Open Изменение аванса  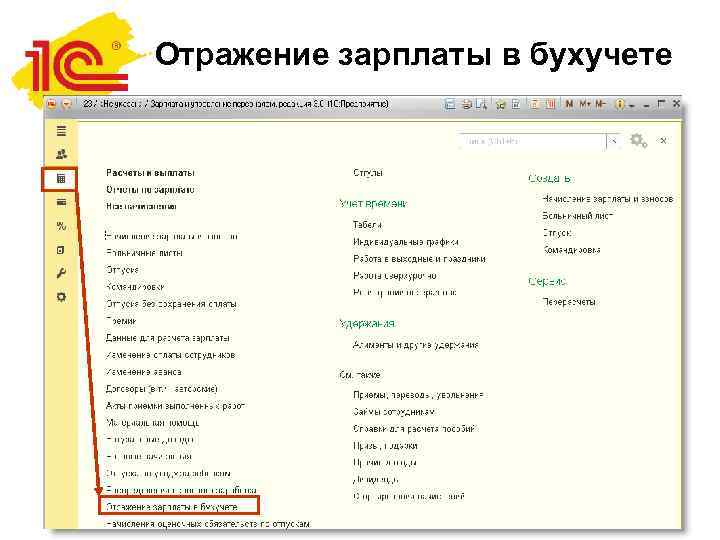click(x=144, y=371)
